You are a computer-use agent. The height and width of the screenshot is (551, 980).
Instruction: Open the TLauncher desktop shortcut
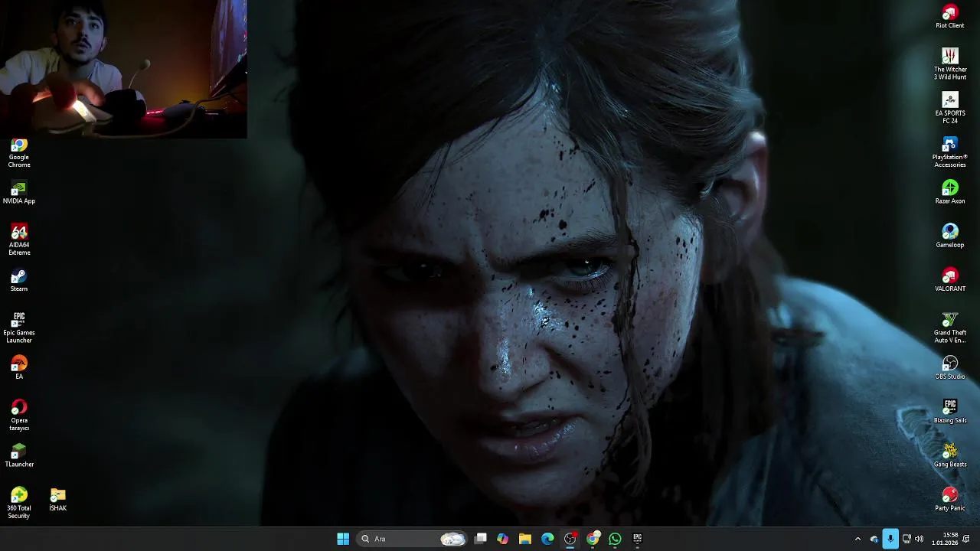pyautogui.click(x=19, y=456)
